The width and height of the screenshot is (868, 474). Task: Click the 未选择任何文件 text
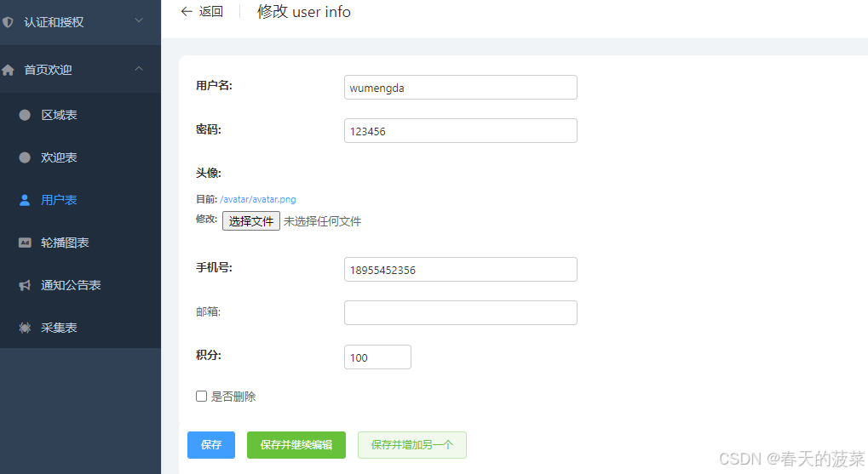(322, 221)
